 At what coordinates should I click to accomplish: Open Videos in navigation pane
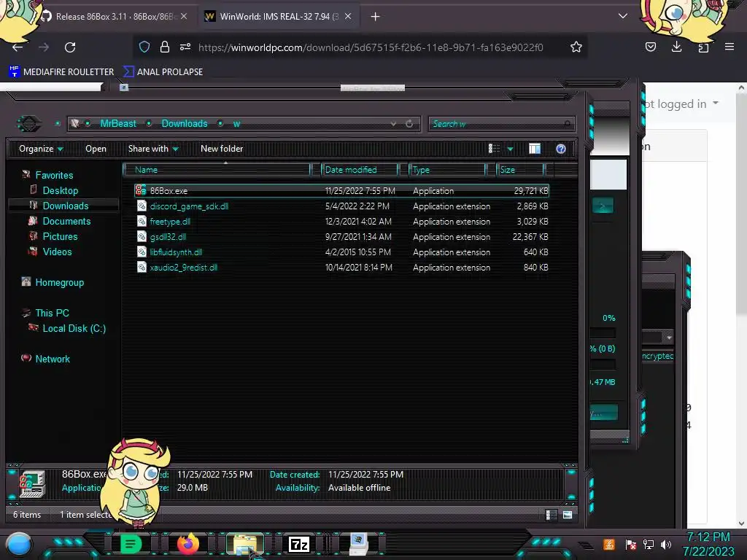point(57,252)
